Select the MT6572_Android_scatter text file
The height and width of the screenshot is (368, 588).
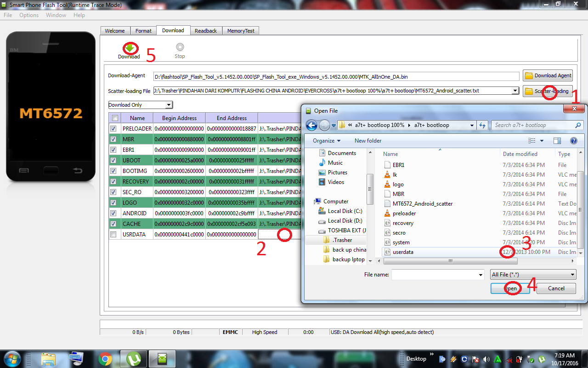coord(423,203)
